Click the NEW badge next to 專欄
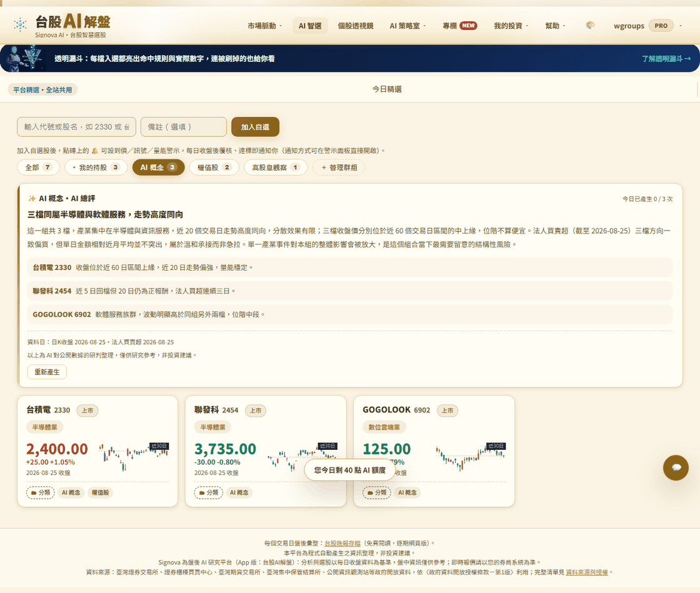The width and height of the screenshot is (700, 593). click(x=468, y=26)
